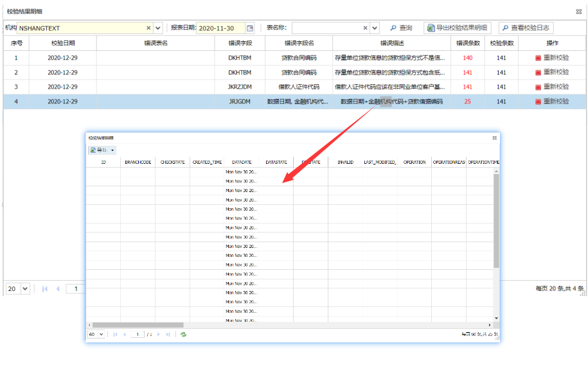Click 重新校验 in the DATADATE popup's row 4
Viewport: 588px width, 379px height.
[552, 101]
